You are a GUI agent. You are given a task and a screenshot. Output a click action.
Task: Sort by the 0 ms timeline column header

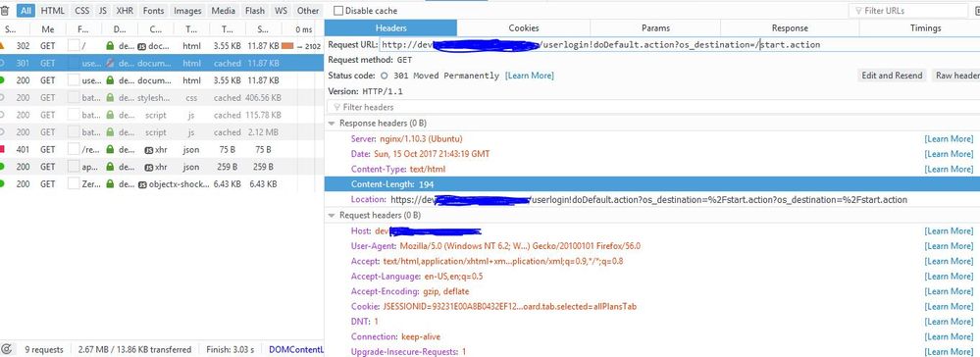click(x=303, y=29)
